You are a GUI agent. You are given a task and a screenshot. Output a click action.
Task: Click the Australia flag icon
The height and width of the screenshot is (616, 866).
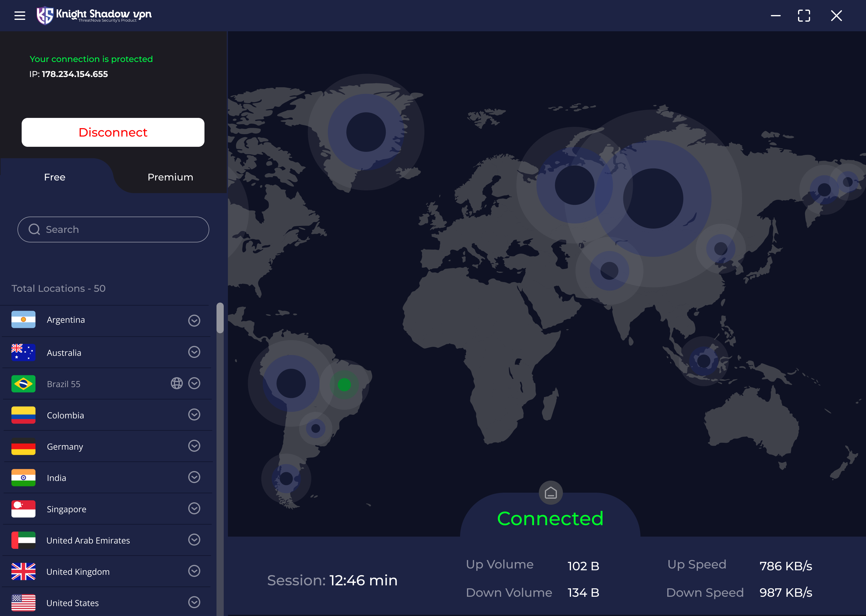pyautogui.click(x=23, y=353)
